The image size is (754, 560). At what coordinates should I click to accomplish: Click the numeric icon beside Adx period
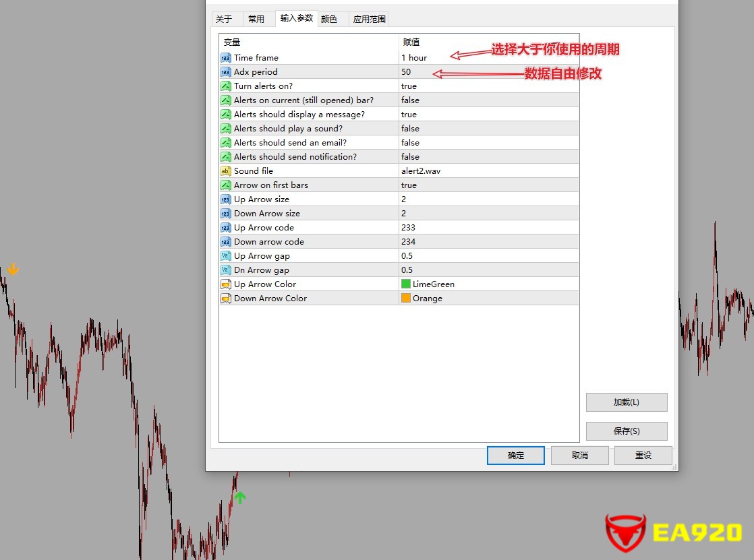[226, 71]
